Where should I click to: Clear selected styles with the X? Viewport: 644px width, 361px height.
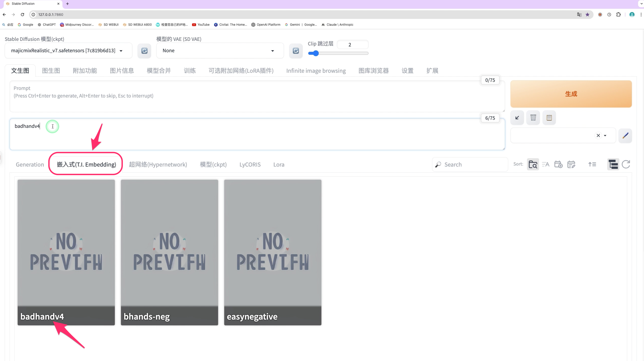point(598,136)
